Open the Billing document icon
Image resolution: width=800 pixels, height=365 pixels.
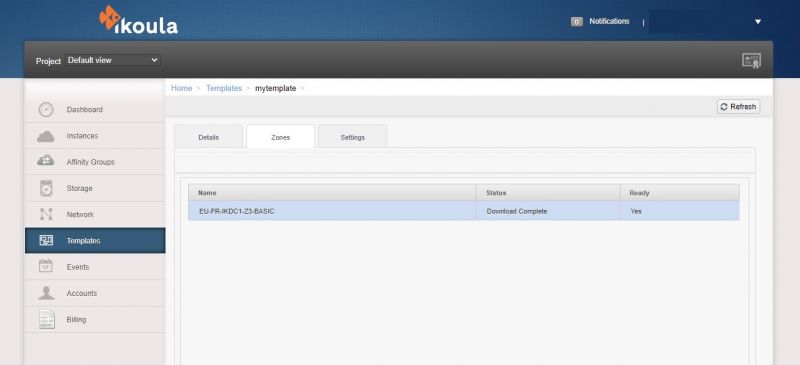click(x=46, y=320)
